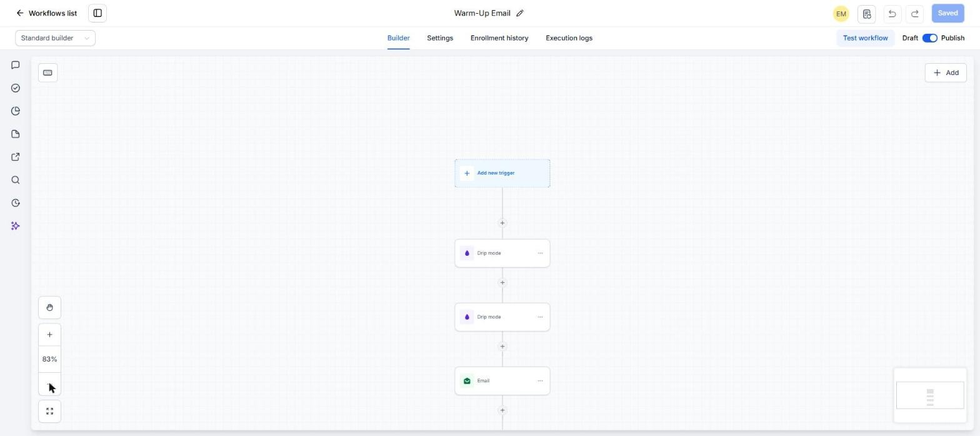Open the AI sparkle icon in sidebar
Viewport: 980px width, 436px height.
pos(16,226)
